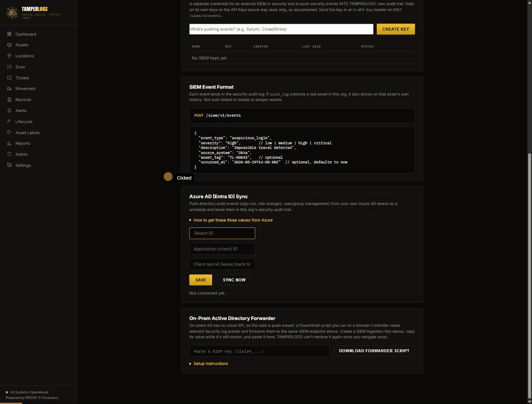Click the Paste a SIEM key field

[x=259, y=351]
